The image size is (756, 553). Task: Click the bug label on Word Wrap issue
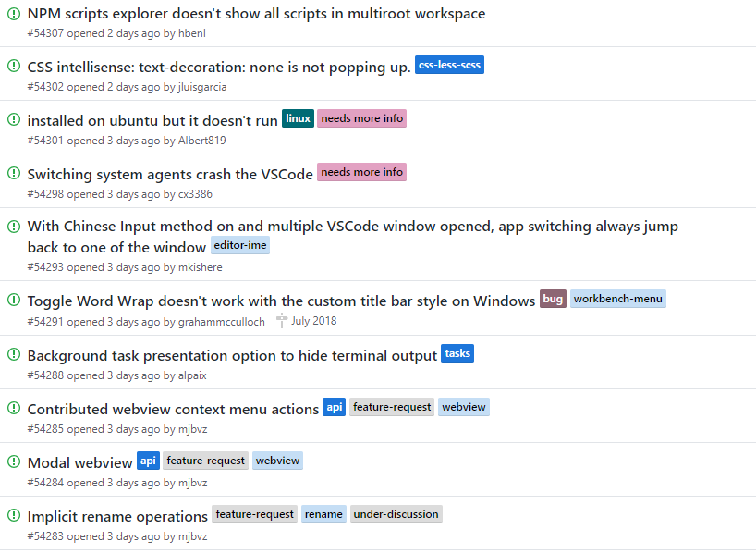(x=553, y=299)
